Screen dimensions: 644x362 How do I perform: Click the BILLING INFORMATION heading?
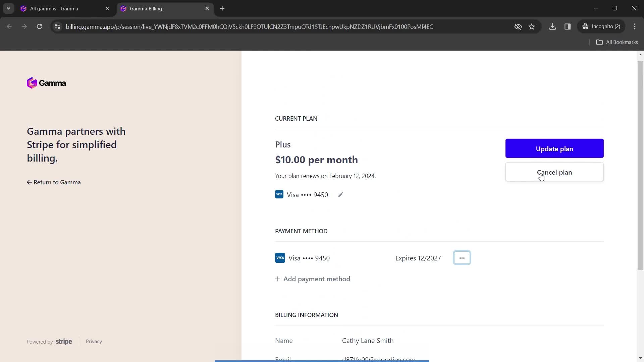point(307,315)
